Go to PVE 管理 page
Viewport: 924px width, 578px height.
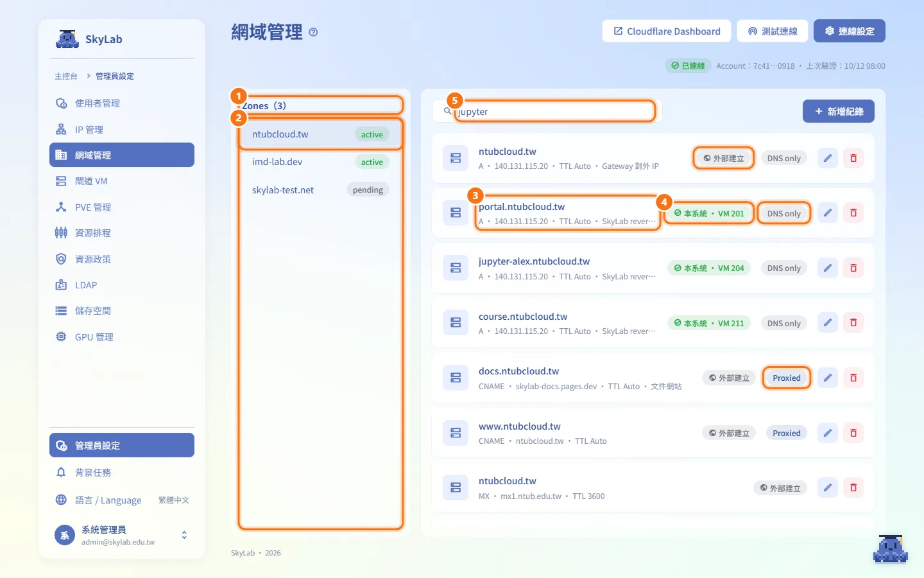(122, 207)
